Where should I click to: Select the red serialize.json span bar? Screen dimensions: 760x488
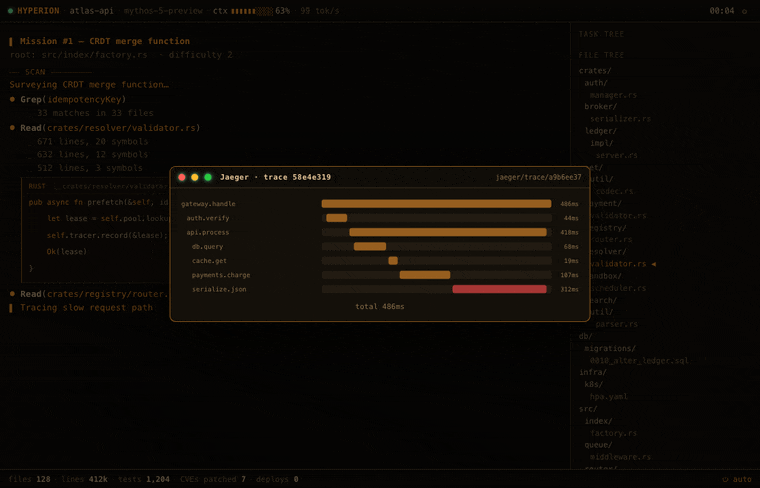click(x=500, y=289)
